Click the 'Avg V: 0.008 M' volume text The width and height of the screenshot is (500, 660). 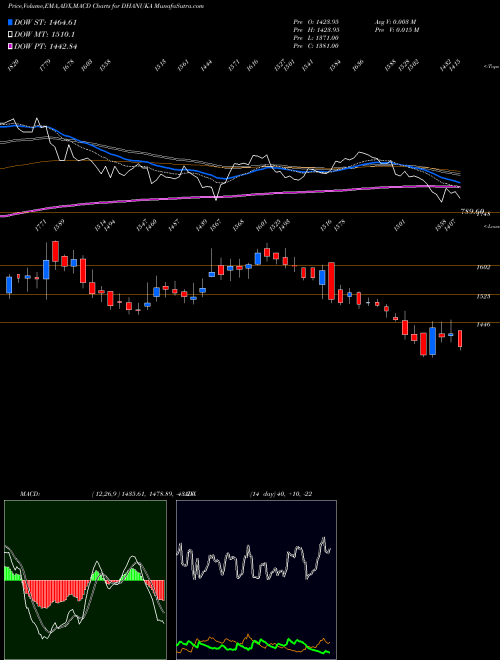(x=396, y=21)
